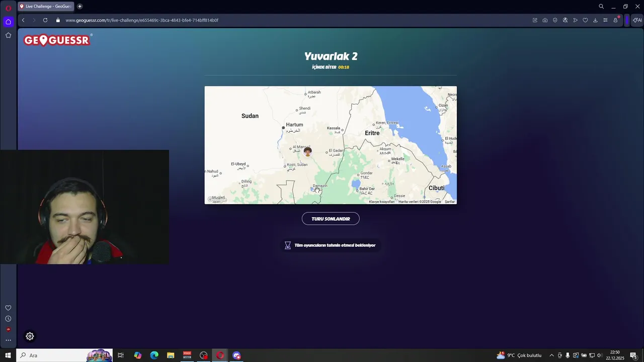The image size is (644, 362).
Task: Open easy setup sliders icon
Action: click(605, 20)
